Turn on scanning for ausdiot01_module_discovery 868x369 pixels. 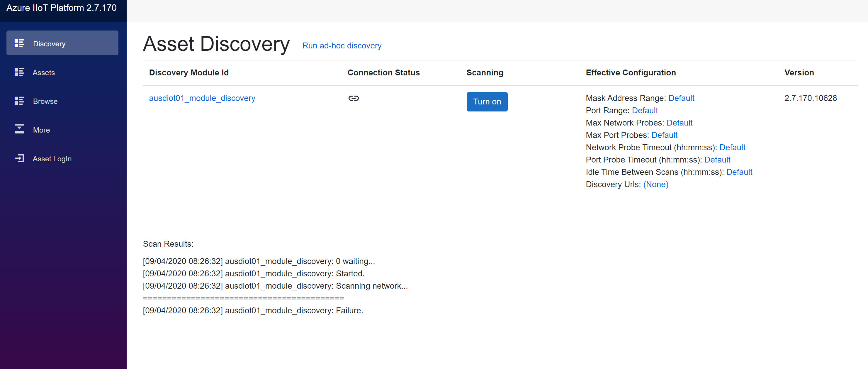point(487,101)
